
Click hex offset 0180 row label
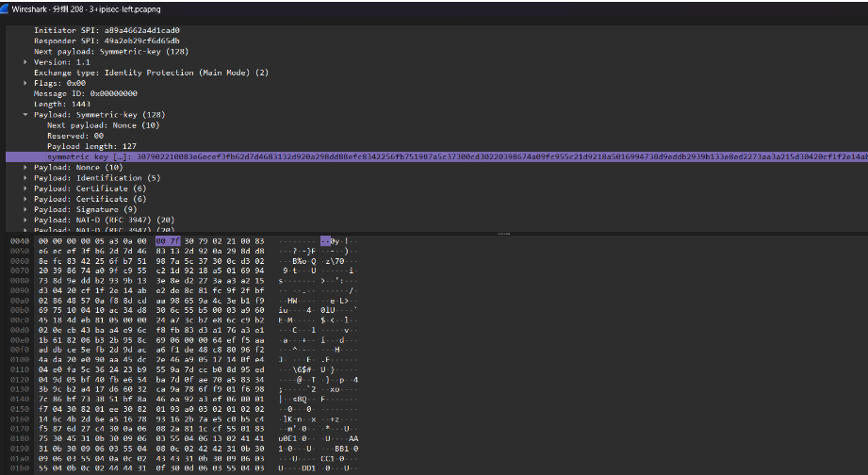[20, 439]
